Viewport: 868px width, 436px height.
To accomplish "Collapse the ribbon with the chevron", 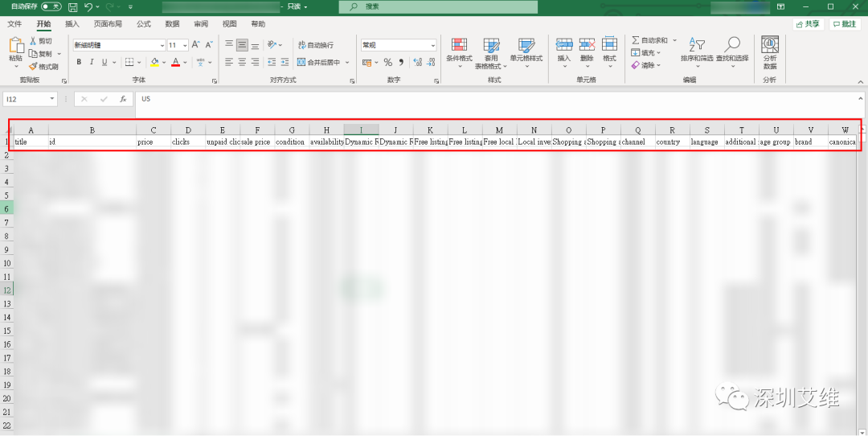I will 861,80.
